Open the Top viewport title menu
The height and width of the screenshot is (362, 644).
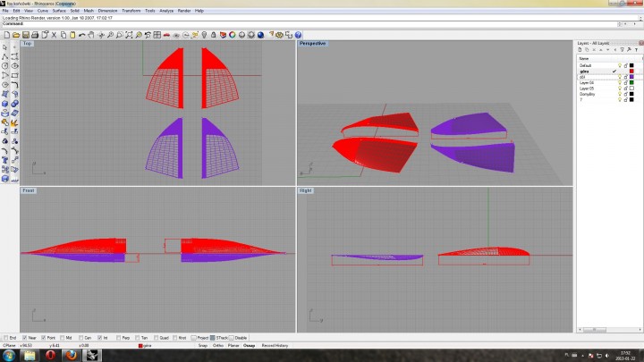coord(28,43)
